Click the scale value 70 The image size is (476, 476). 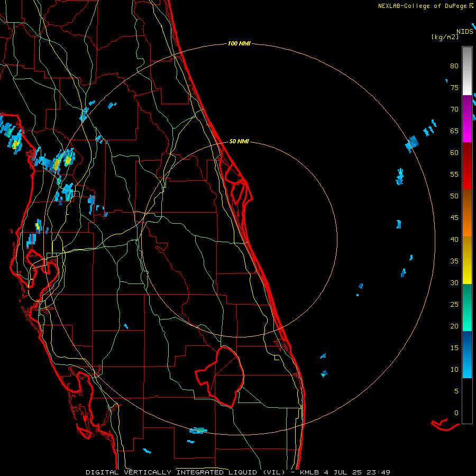(x=454, y=109)
